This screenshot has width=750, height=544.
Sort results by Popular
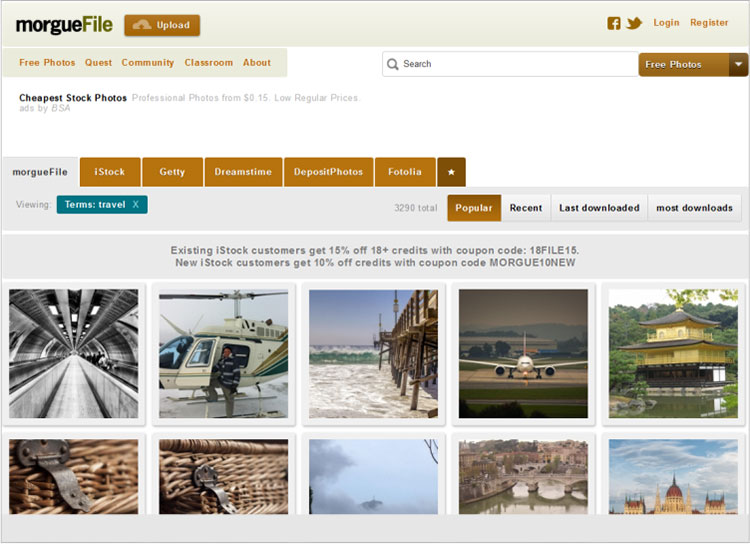pyautogui.click(x=474, y=208)
